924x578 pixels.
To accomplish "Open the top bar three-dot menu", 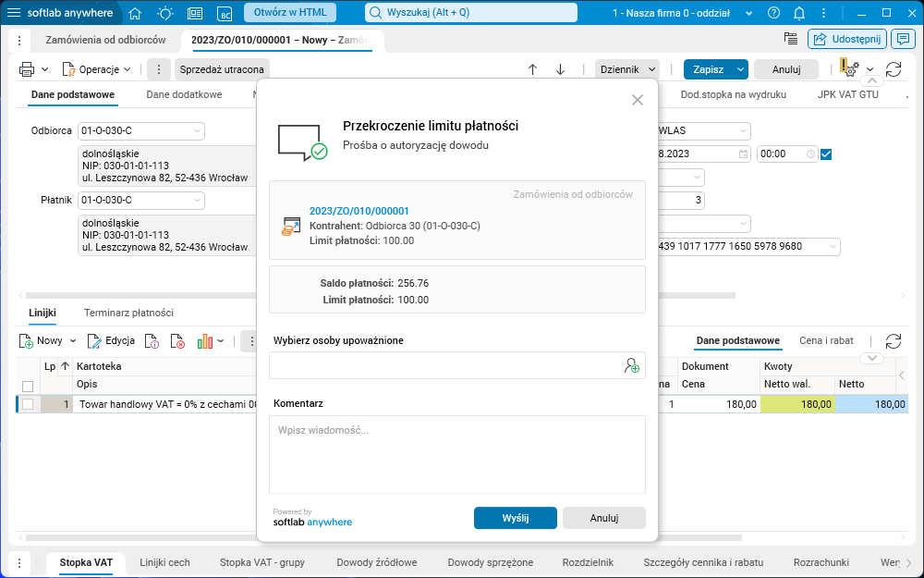I will (824, 13).
